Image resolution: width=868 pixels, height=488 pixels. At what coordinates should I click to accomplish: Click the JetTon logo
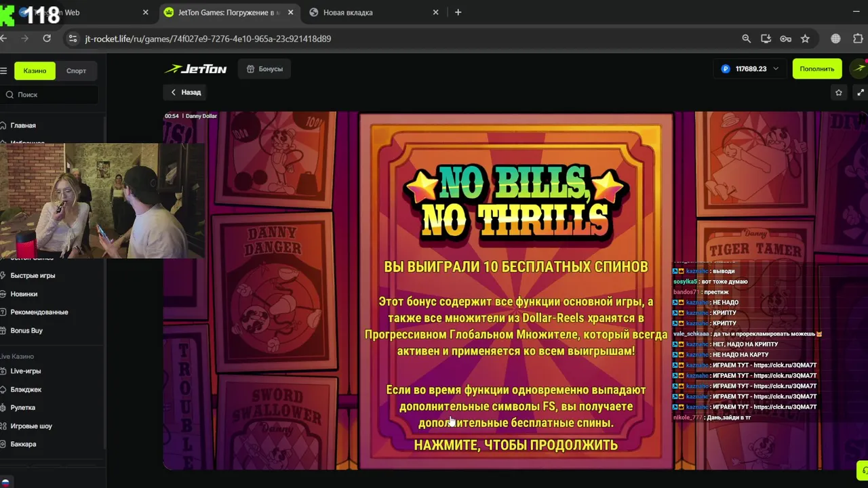coord(195,68)
